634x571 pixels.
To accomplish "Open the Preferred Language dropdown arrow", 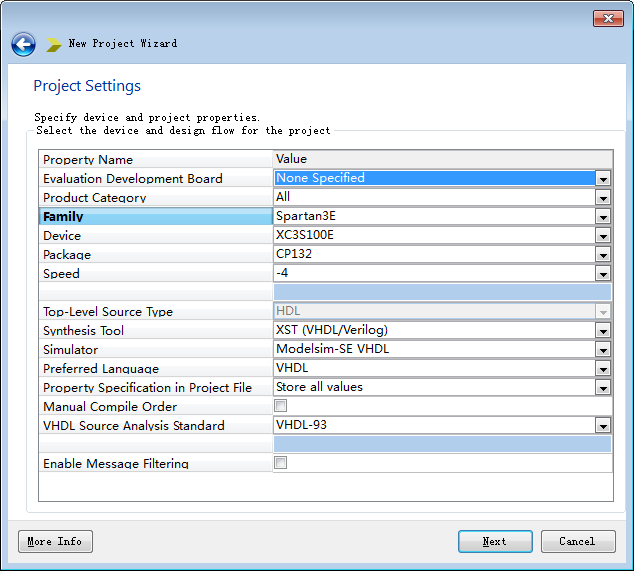I will click(603, 369).
